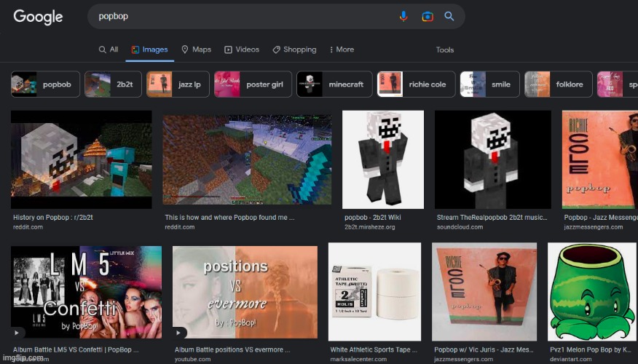Select the 2b2t suggestion chip
The image size is (638, 364).
113,84
